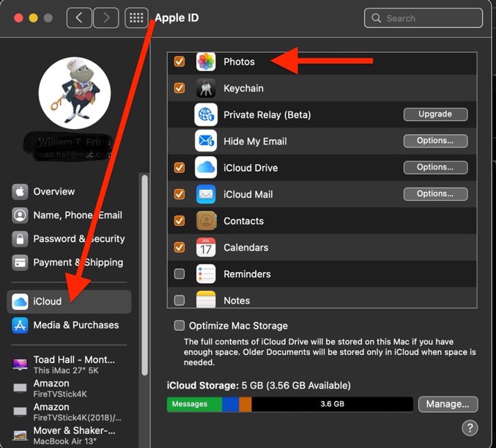Show all preferences grid button
This screenshot has height=448, width=496.
[136, 18]
